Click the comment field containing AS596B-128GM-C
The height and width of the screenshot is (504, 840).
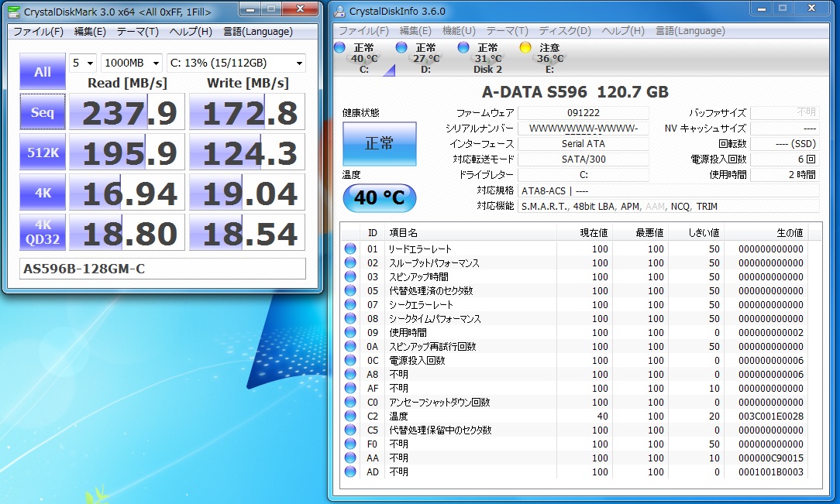(163, 269)
